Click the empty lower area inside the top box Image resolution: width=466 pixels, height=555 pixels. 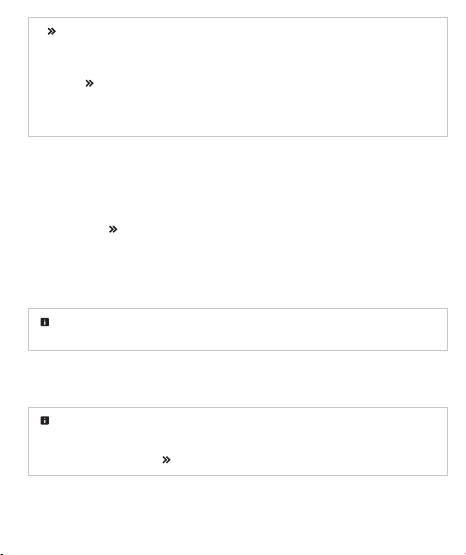(238, 113)
